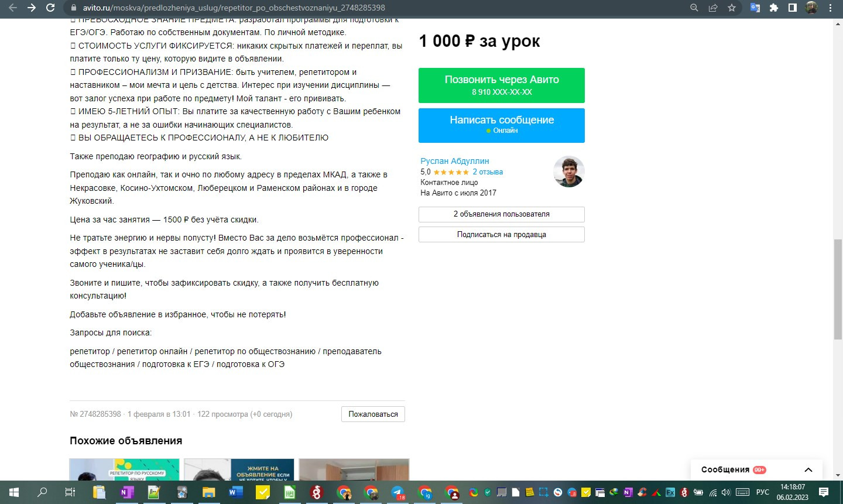Open the Extensions puzzle menu
This screenshot has width=843, height=504.
(x=774, y=8)
